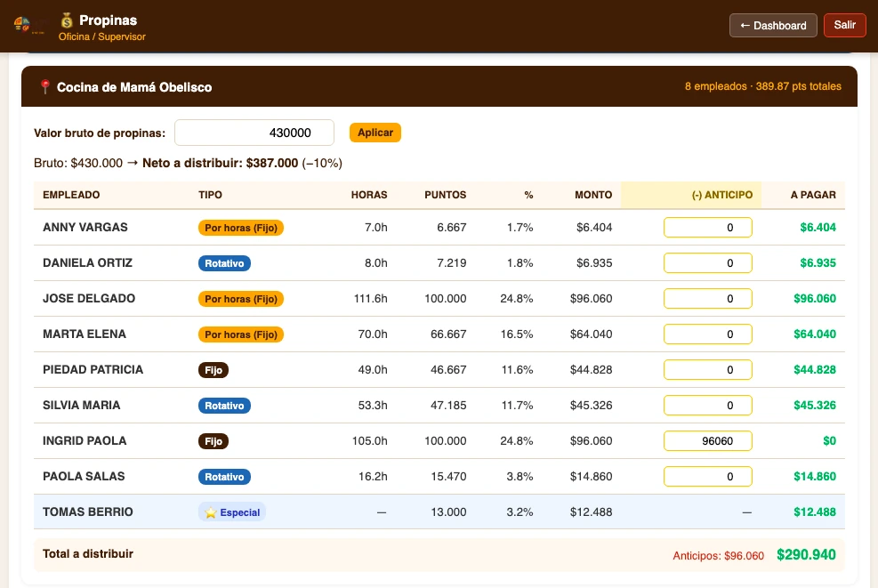Click the Neto a distribuir: $387.000 text
The image size is (878, 588).
(220, 163)
